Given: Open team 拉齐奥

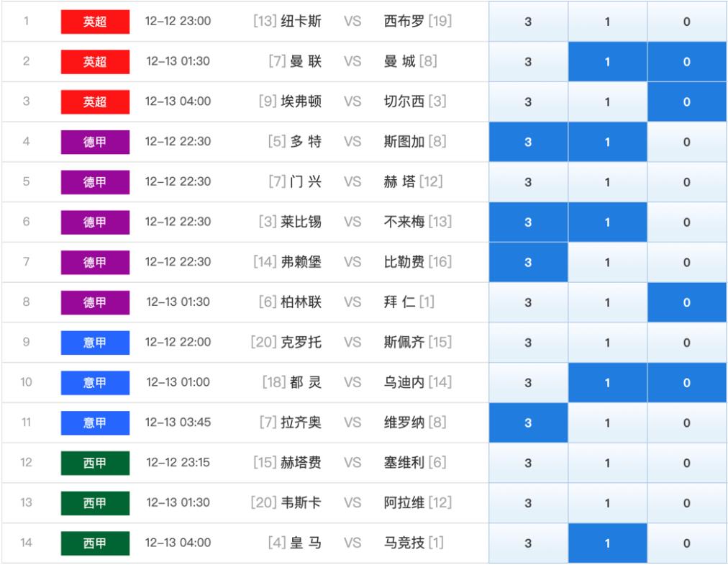Looking at the screenshot, I should [x=301, y=422].
